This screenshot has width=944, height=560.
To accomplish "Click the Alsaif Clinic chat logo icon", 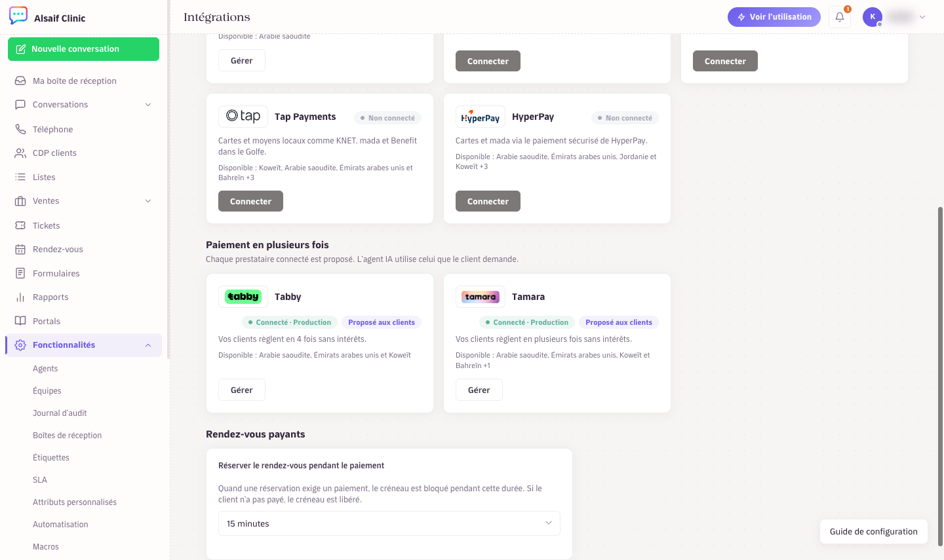I will pos(18,16).
